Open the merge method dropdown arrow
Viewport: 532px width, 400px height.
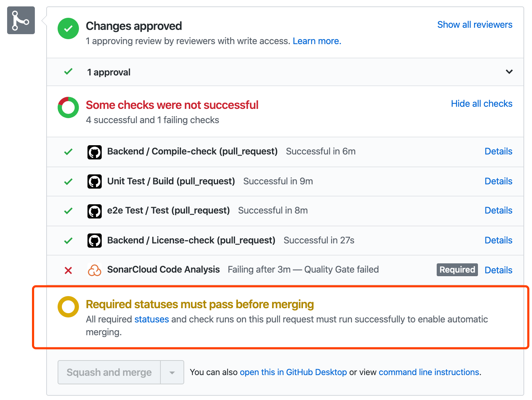coord(172,373)
